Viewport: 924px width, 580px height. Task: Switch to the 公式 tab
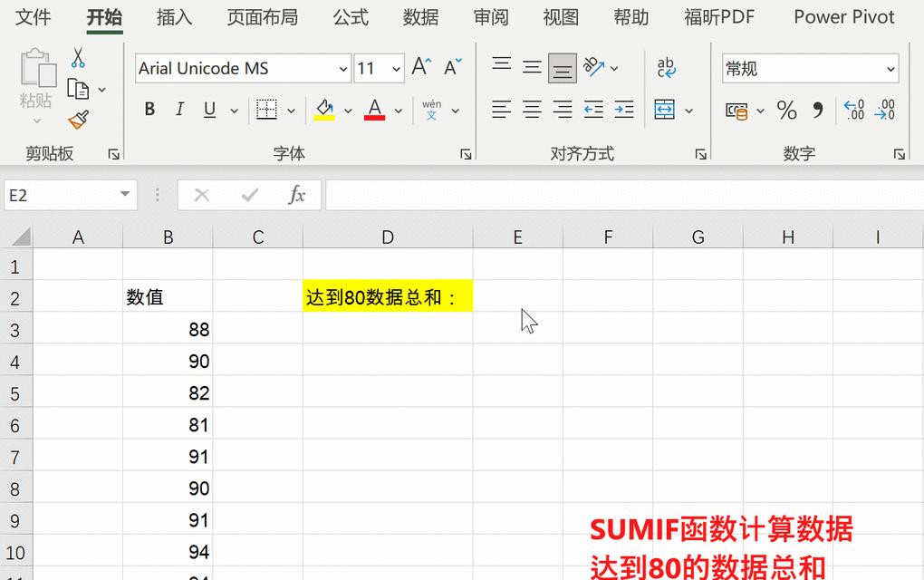[x=351, y=17]
